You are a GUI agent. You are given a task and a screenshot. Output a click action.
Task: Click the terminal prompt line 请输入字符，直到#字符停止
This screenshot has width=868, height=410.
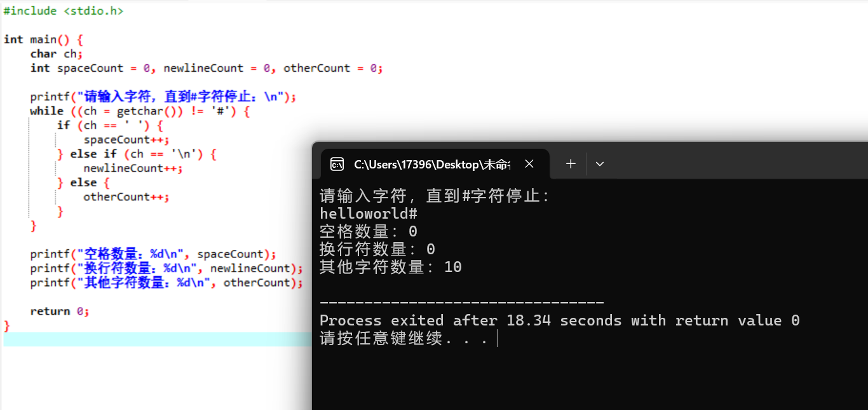coord(435,196)
